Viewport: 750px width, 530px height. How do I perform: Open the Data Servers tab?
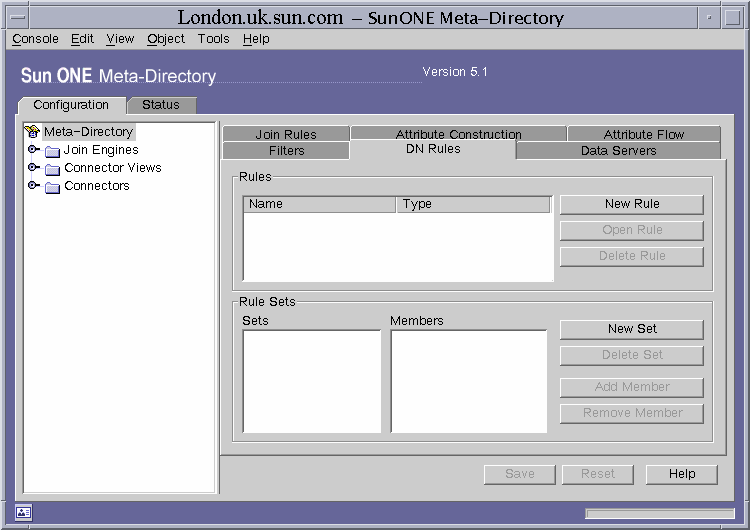[618, 151]
